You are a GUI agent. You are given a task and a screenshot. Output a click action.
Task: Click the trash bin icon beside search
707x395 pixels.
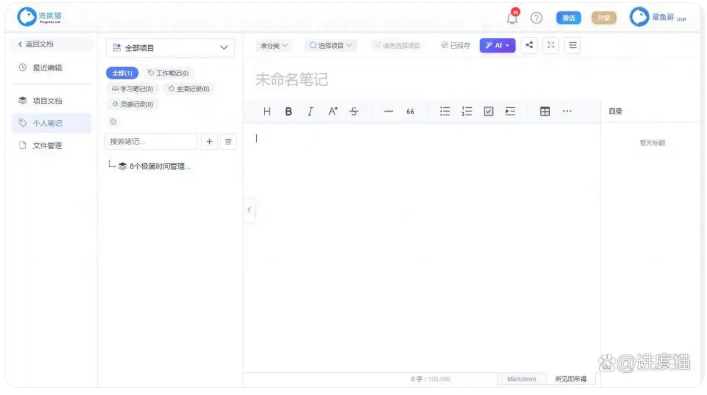tap(228, 142)
